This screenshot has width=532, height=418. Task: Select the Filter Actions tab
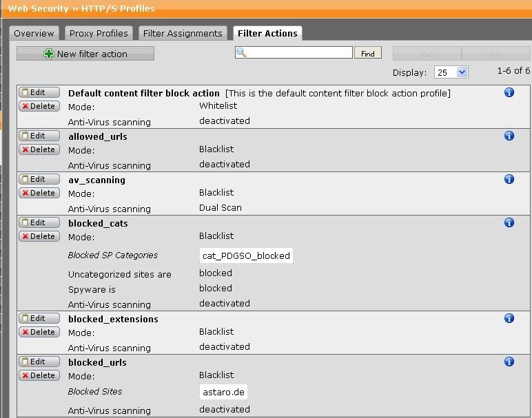coord(267,33)
